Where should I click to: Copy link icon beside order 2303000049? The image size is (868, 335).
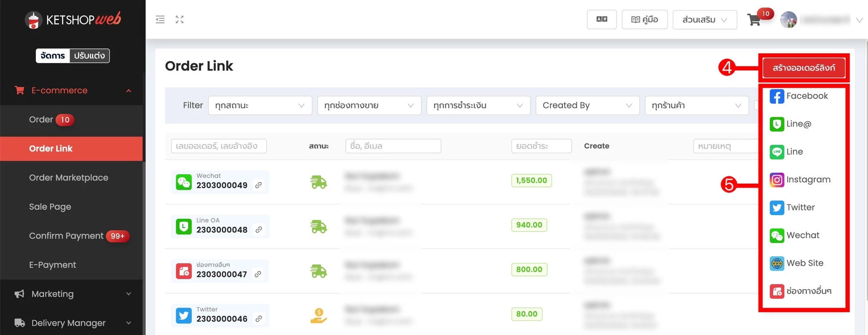coord(258,185)
